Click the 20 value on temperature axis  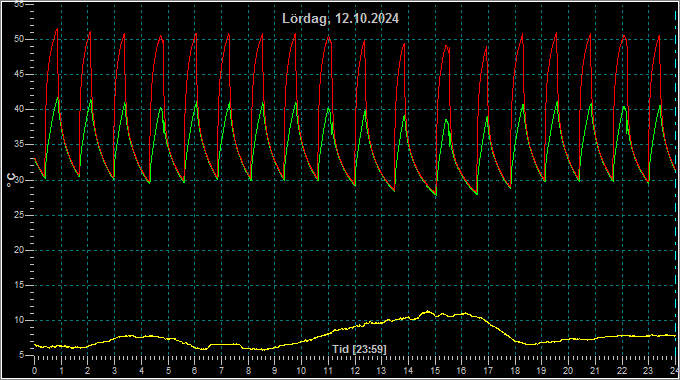[x=18, y=250]
